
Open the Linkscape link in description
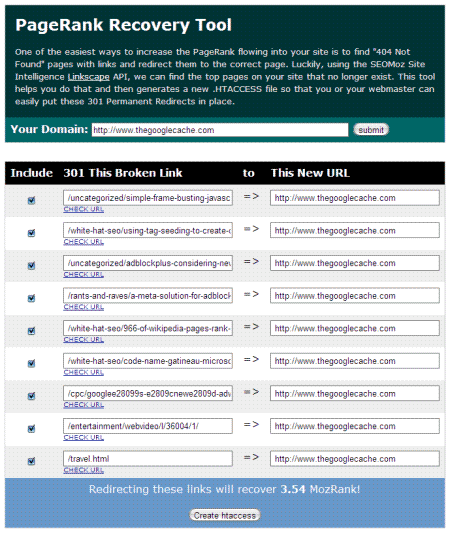[x=89, y=77]
